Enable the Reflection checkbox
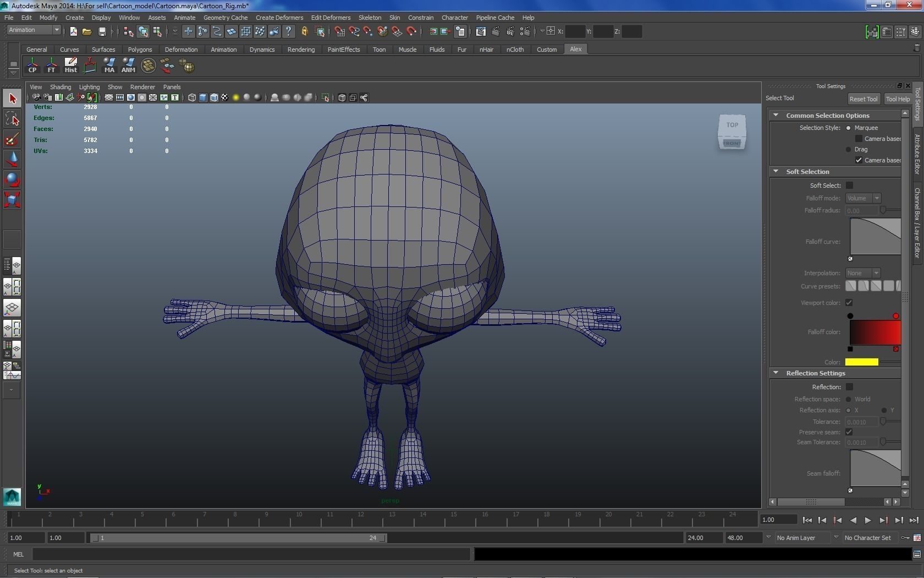924x578 pixels. [x=849, y=387]
